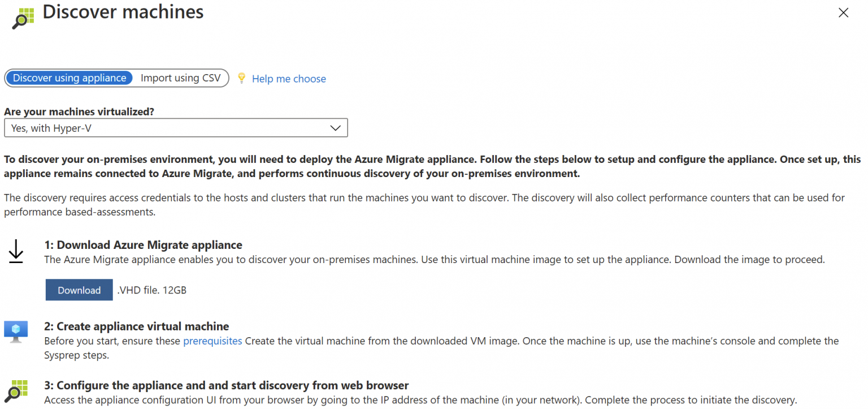Click the step 3 Configure the appliance heading
The image size is (868, 409).
227,386
